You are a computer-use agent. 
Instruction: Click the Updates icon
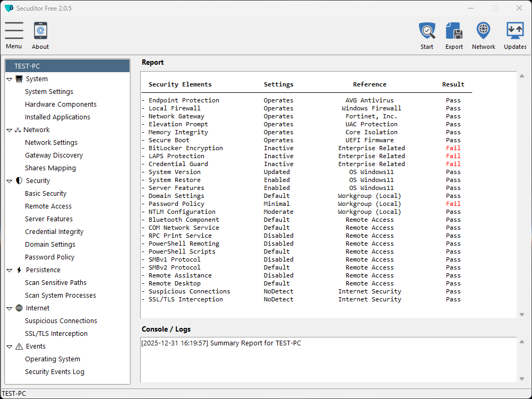click(515, 31)
